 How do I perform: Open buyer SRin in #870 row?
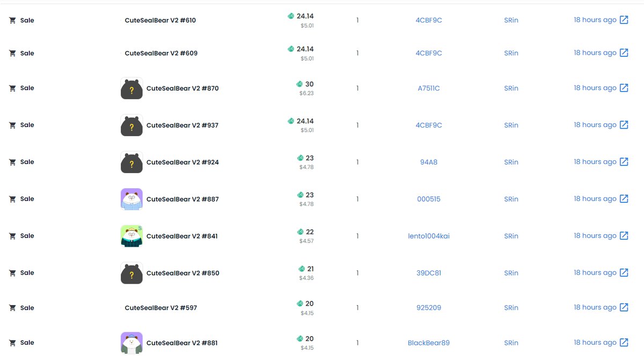tap(511, 88)
